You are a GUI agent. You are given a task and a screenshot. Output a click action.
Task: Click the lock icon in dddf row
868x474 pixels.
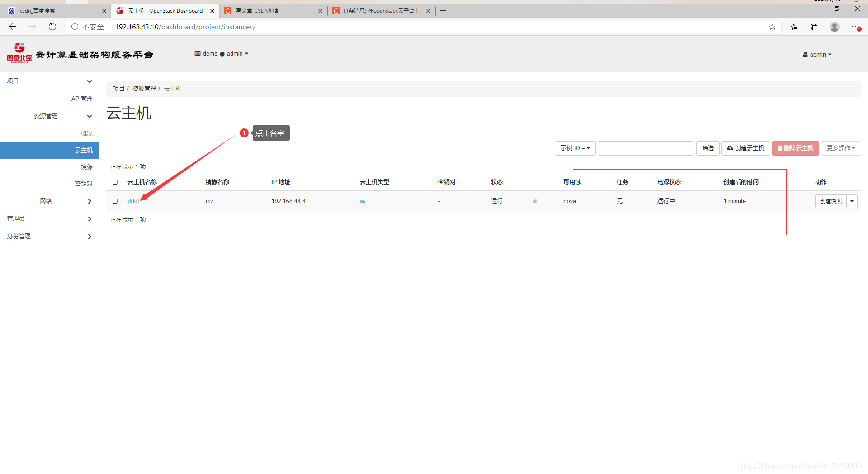coord(535,201)
